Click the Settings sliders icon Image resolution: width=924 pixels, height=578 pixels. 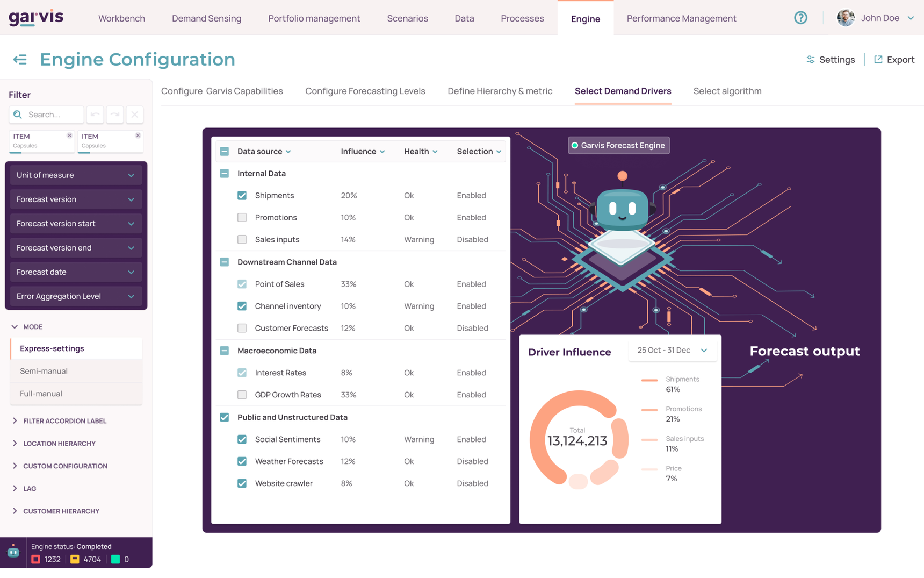coord(810,60)
